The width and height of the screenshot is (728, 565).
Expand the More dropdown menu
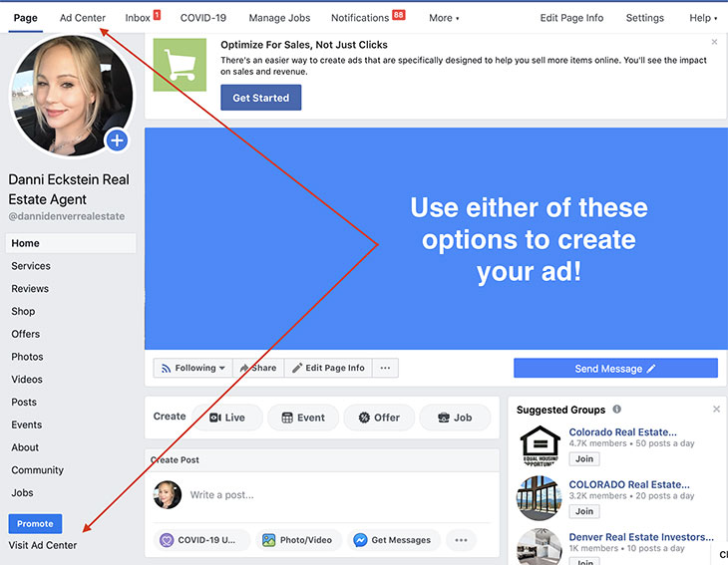[x=444, y=18]
